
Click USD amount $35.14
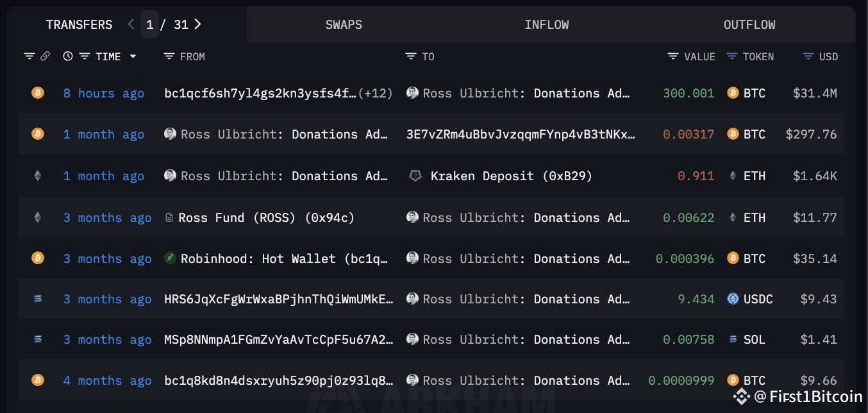point(815,258)
